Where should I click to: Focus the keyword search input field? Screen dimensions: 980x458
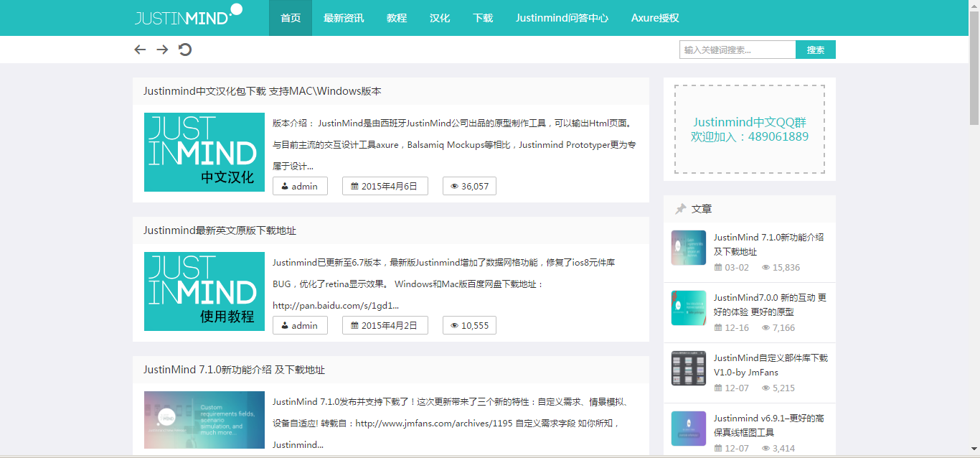[738, 50]
